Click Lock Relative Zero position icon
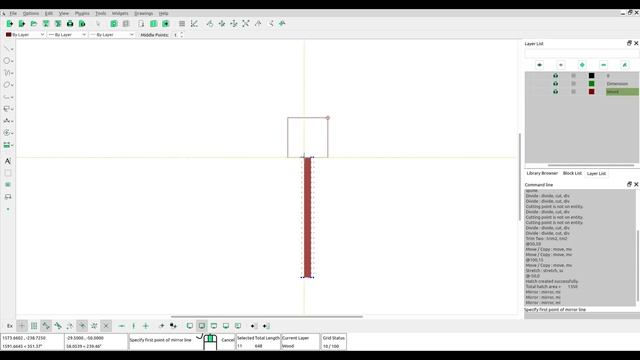The height and width of the screenshot is (360, 640). tap(173, 326)
